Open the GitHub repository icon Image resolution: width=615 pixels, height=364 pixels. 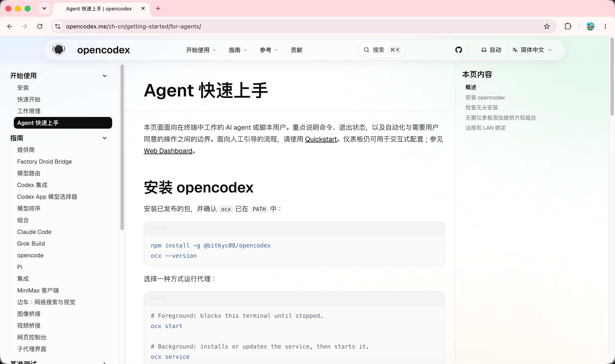pos(459,50)
